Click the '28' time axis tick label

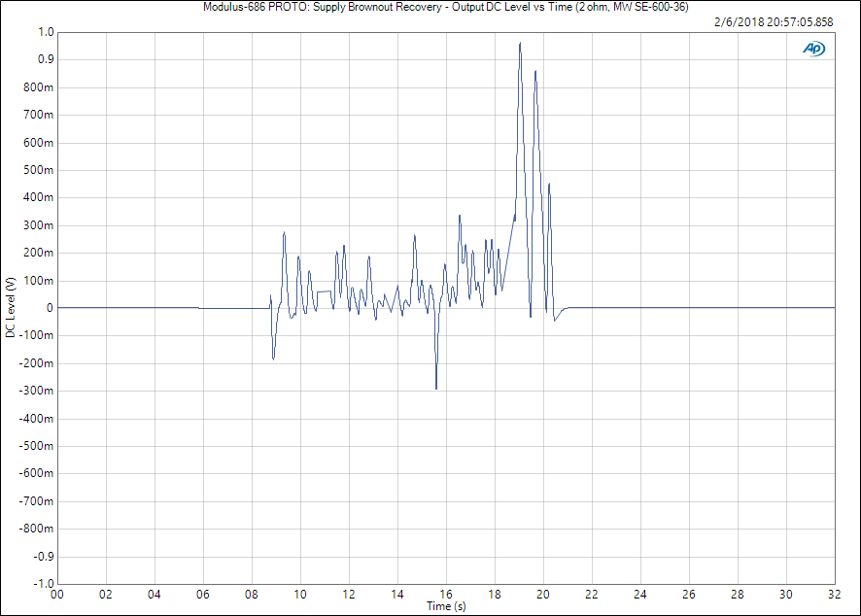click(738, 594)
